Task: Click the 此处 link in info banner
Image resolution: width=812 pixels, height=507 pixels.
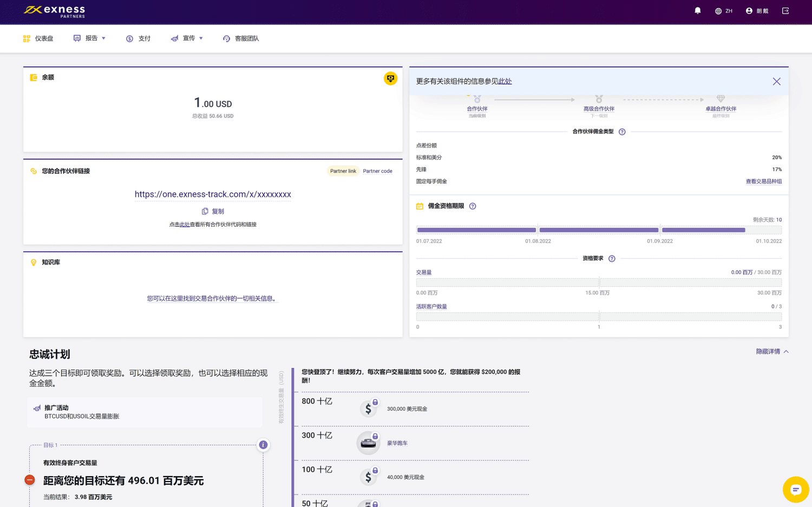Action: (x=505, y=81)
